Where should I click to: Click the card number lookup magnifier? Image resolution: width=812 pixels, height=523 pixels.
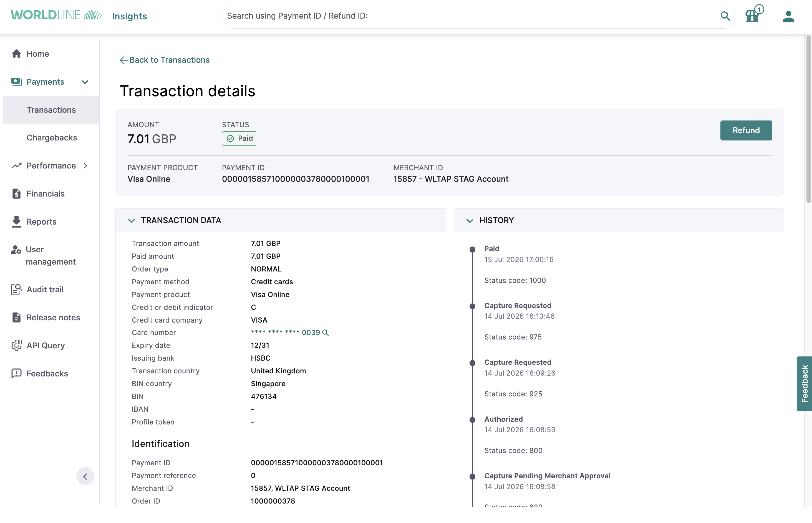pyautogui.click(x=325, y=333)
